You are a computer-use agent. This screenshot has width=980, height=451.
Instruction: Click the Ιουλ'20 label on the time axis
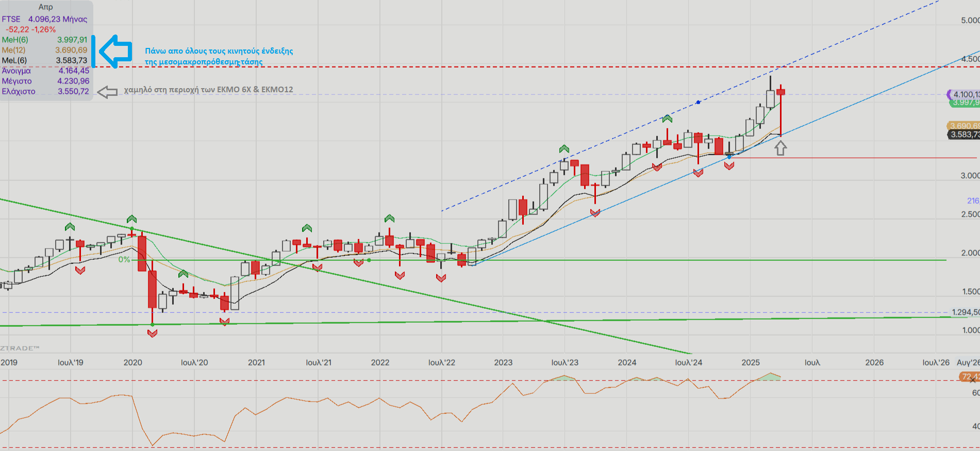click(x=194, y=362)
